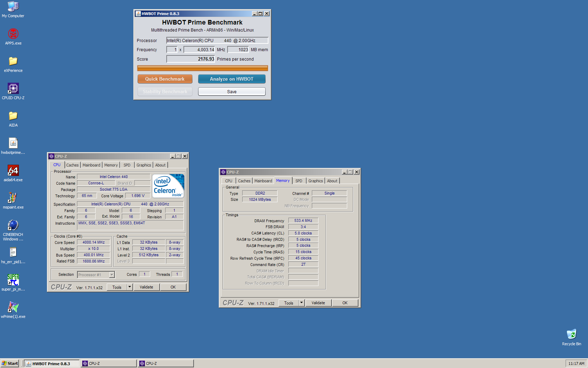Viewport: 588px width, 368px height.
Task: Click Command Rate value 2T
Action: pyautogui.click(x=303, y=264)
